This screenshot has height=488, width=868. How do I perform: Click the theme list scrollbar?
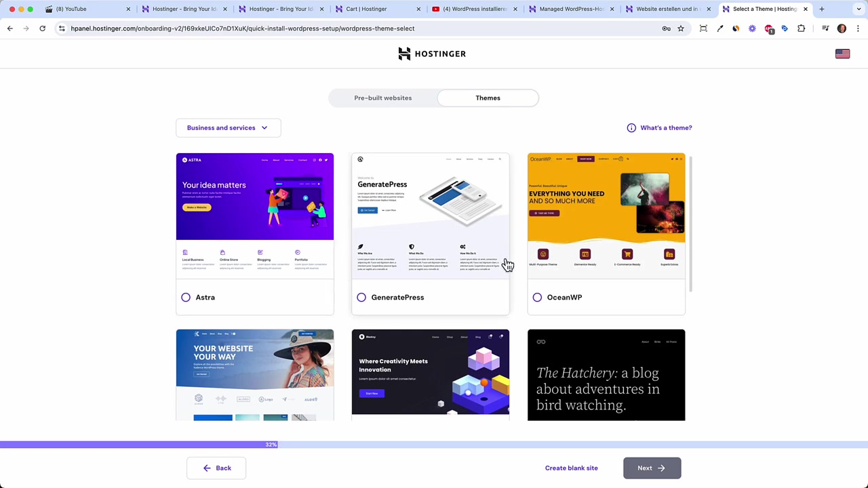click(x=690, y=224)
